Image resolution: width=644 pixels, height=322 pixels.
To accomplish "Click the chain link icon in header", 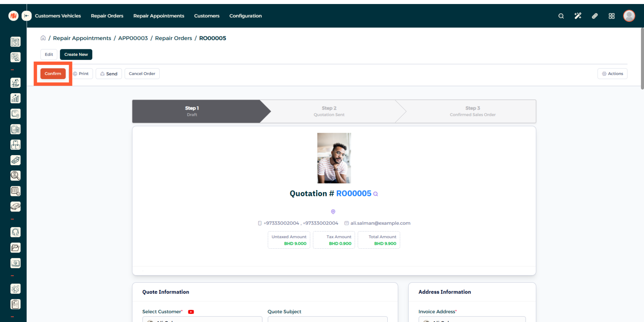I will [595, 16].
